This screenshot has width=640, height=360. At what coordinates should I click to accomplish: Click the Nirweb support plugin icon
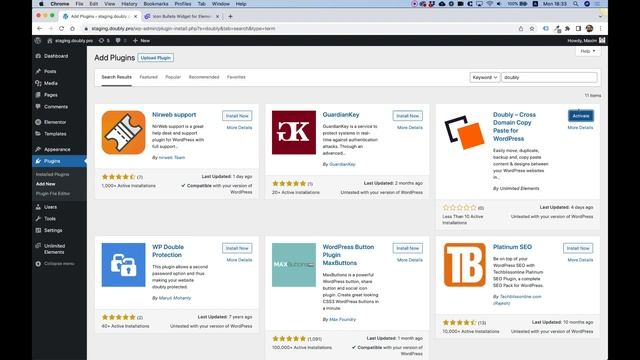tap(123, 133)
